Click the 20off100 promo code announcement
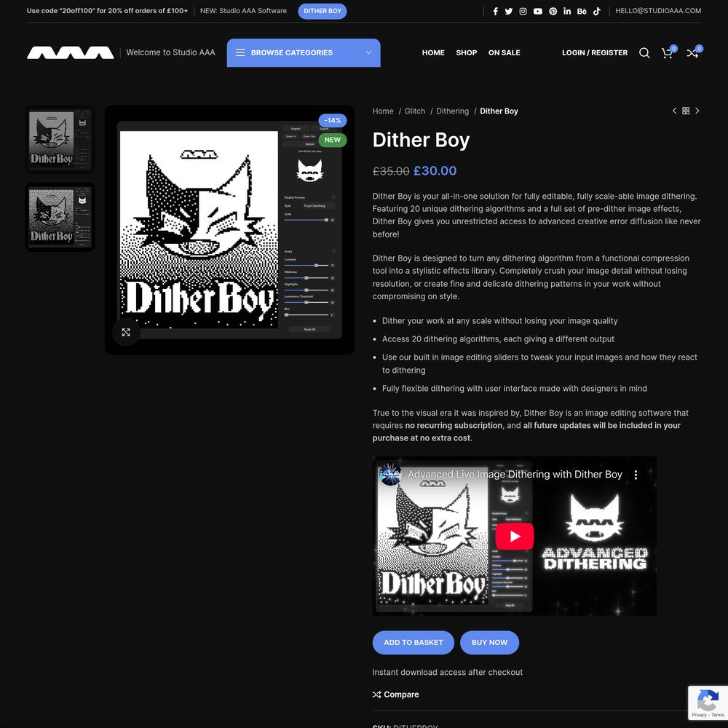 107,11
